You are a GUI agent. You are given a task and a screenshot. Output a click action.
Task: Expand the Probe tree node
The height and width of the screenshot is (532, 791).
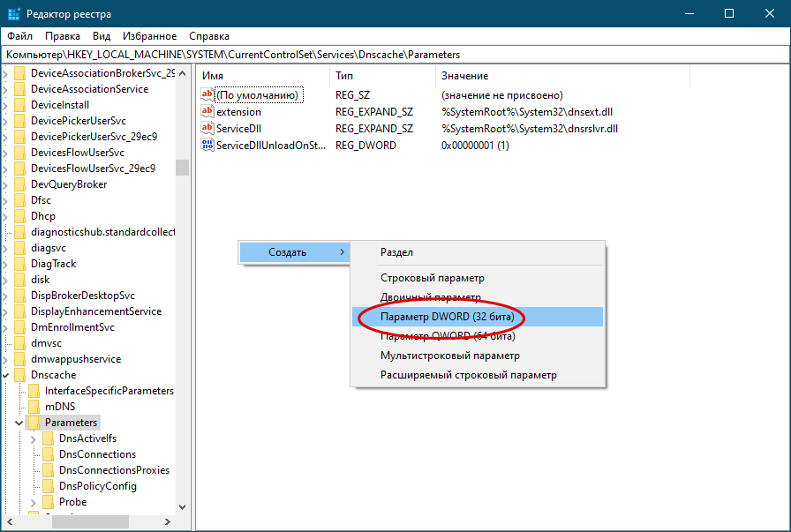pyautogui.click(x=34, y=502)
